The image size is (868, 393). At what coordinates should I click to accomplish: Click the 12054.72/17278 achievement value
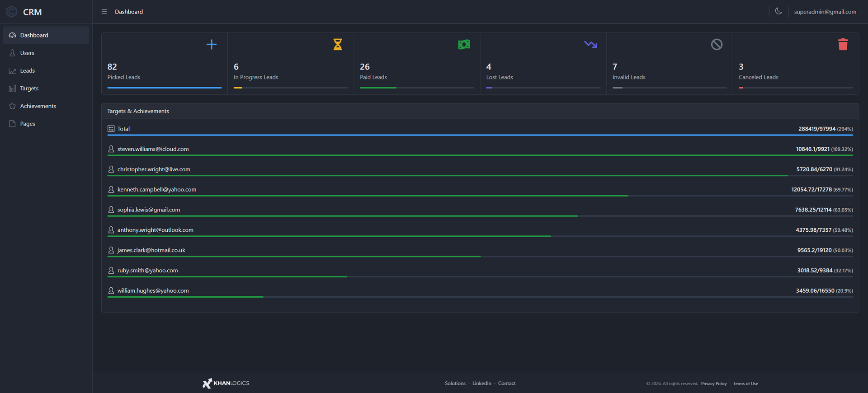point(811,190)
